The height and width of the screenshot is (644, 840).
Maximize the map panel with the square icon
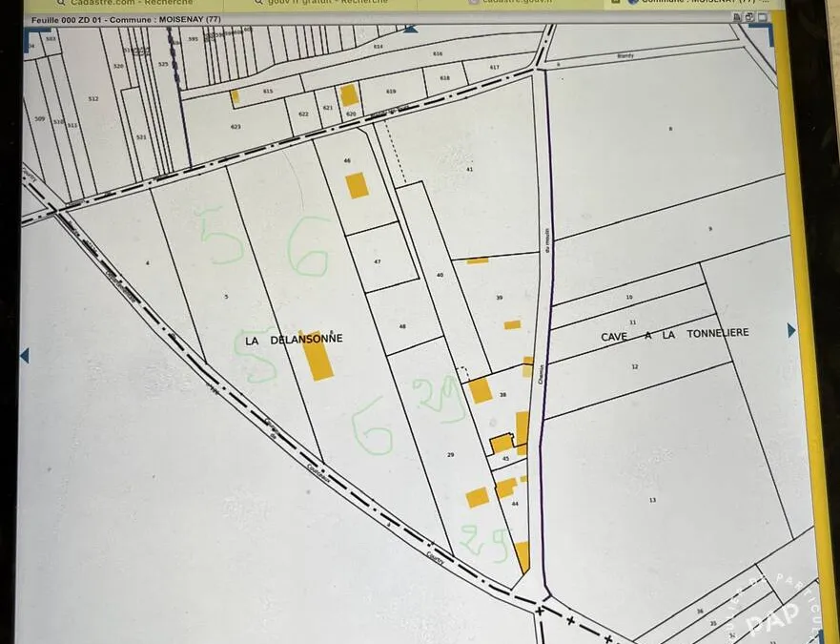[762, 17]
